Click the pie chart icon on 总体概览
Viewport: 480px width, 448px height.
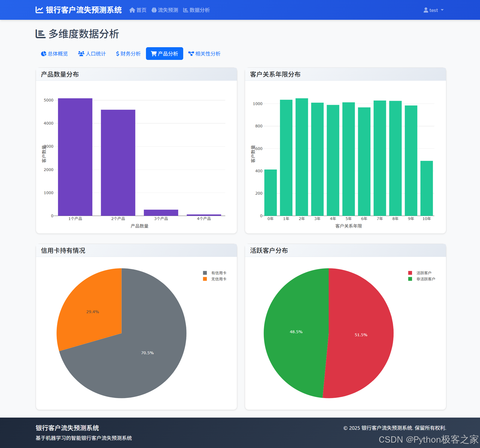click(44, 54)
